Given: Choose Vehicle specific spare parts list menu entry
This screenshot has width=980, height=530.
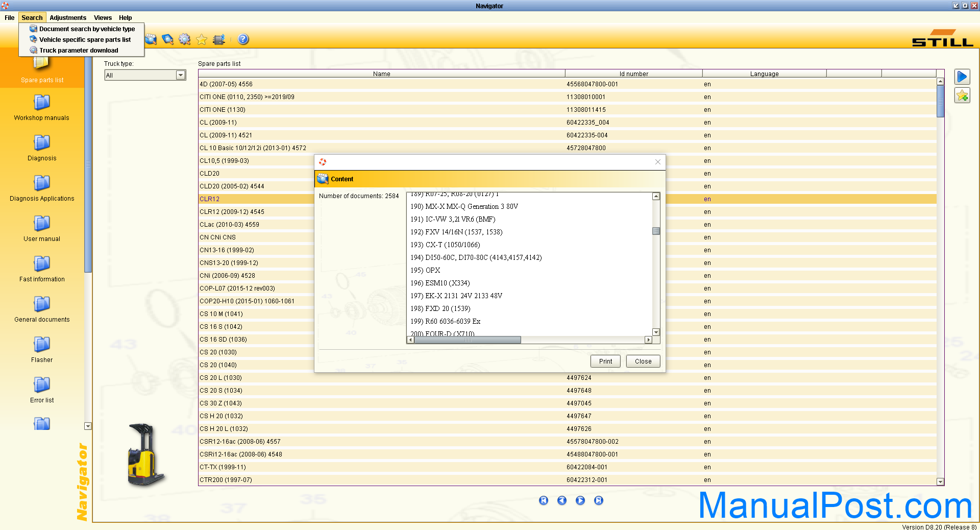Looking at the screenshot, I should 82,40.
